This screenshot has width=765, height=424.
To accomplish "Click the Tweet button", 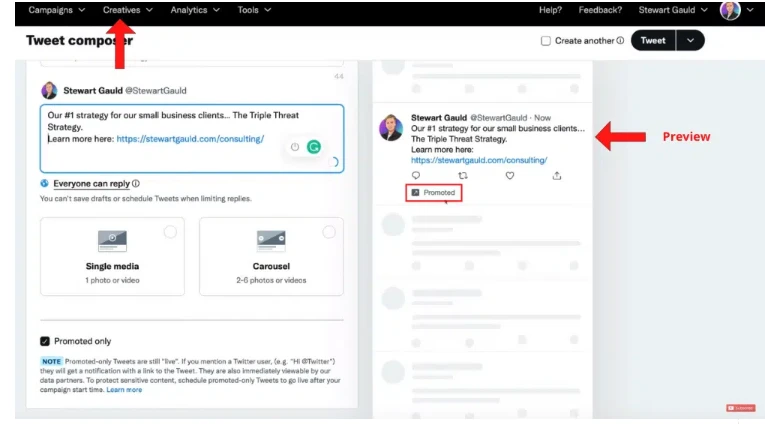I will point(653,40).
